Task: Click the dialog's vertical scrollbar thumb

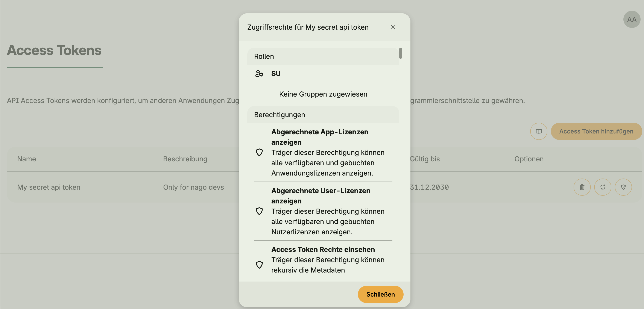Action: click(400, 53)
